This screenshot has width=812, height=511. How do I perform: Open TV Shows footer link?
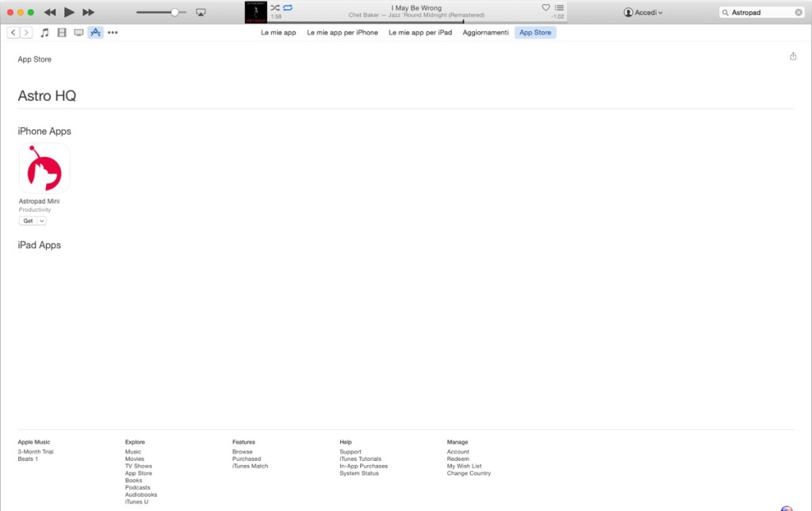click(139, 467)
